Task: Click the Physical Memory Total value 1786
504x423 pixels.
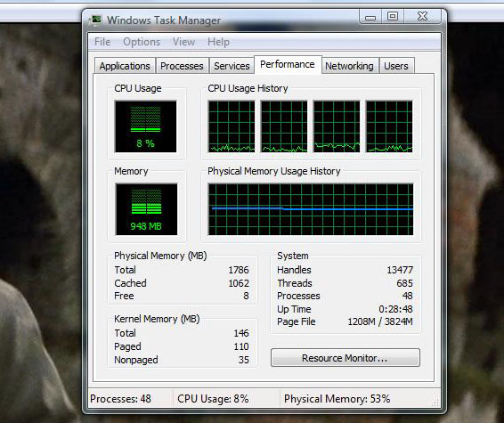Action: [x=239, y=270]
